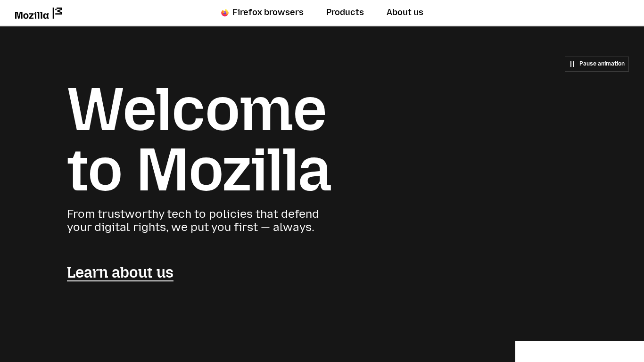The height and width of the screenshot is (362, 644).
Task: Click the word "Mozilla" in the big heading
Action: point(233,170)
